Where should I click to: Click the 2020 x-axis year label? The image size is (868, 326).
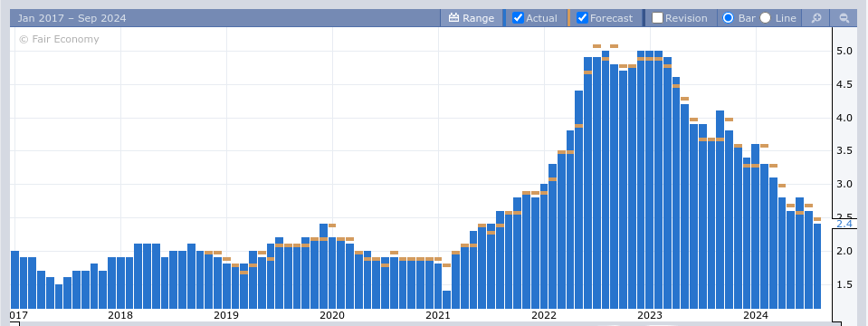click(x=332, y=315)
